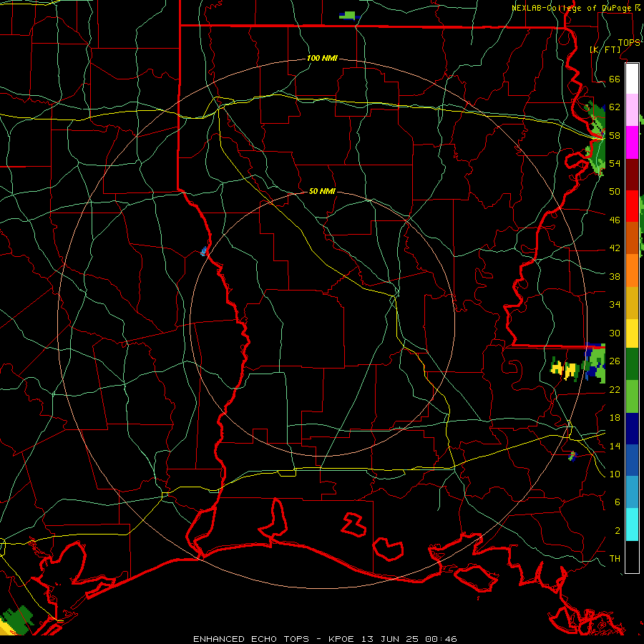Click the legend value '6'
The width and height of the screenshot is (644, 644).
click(617, 502)
